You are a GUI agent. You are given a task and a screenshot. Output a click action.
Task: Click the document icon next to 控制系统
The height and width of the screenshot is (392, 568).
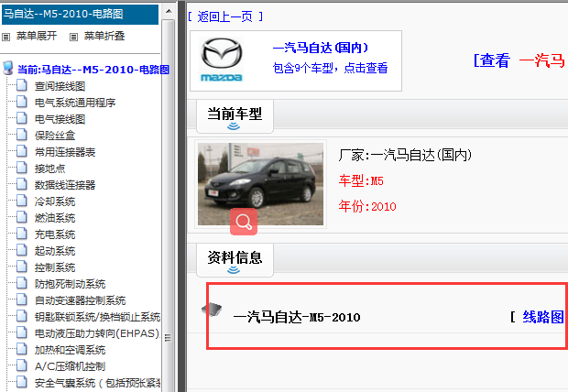tap(22, 267)
